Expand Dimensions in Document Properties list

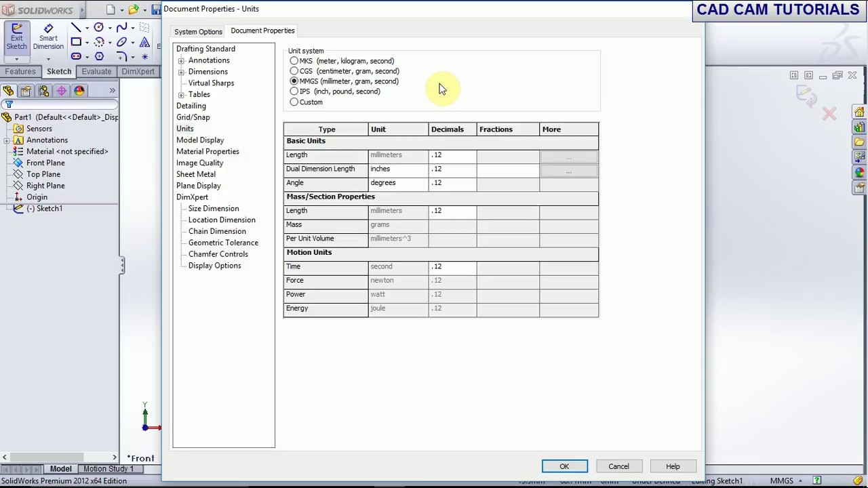click(181, 73)
